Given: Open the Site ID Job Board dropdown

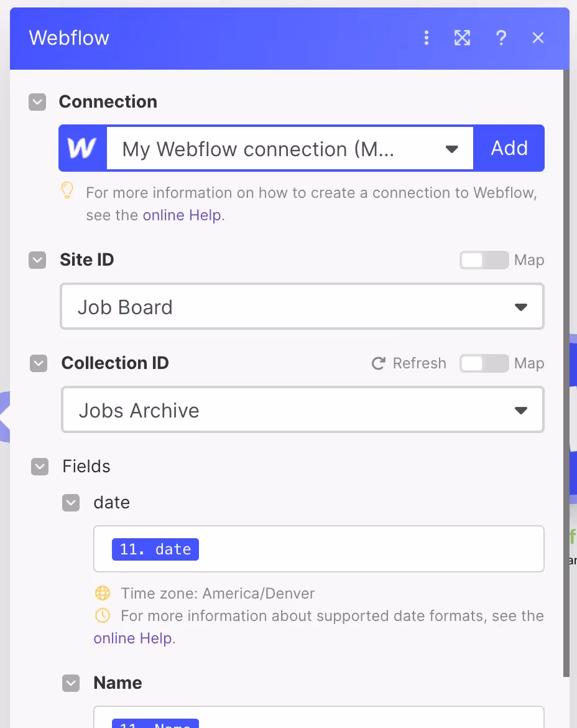Looking at the screenshot, I should pyautogui.click(x=302, y=306).
